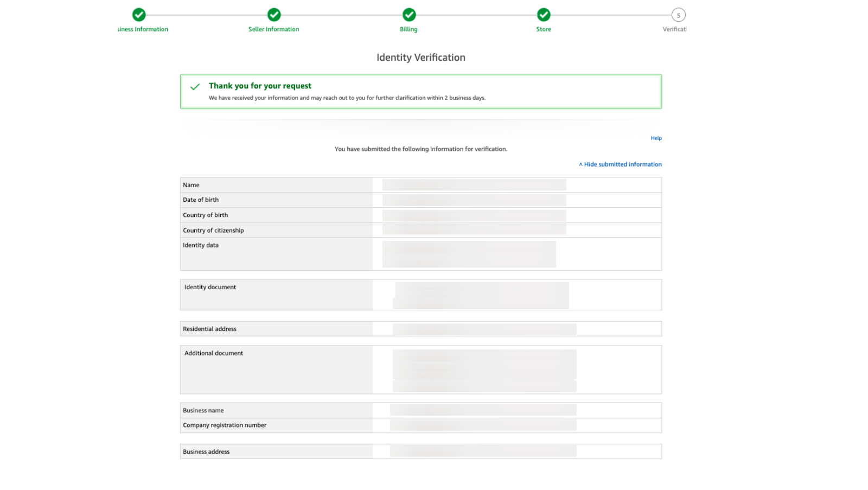This screenshot has width=868, height=490.
Task: Collapse section with Hide submitted information
Action: 620,164
